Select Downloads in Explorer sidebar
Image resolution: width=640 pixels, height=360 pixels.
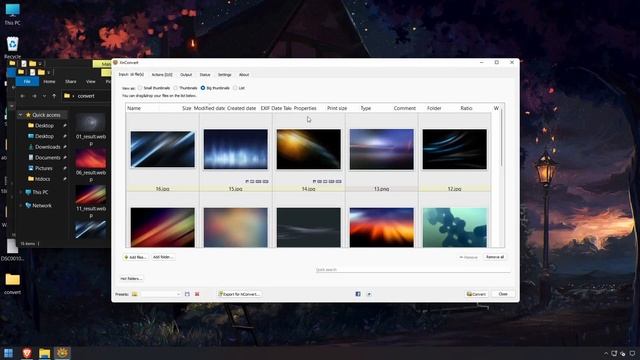coord(44,147)
